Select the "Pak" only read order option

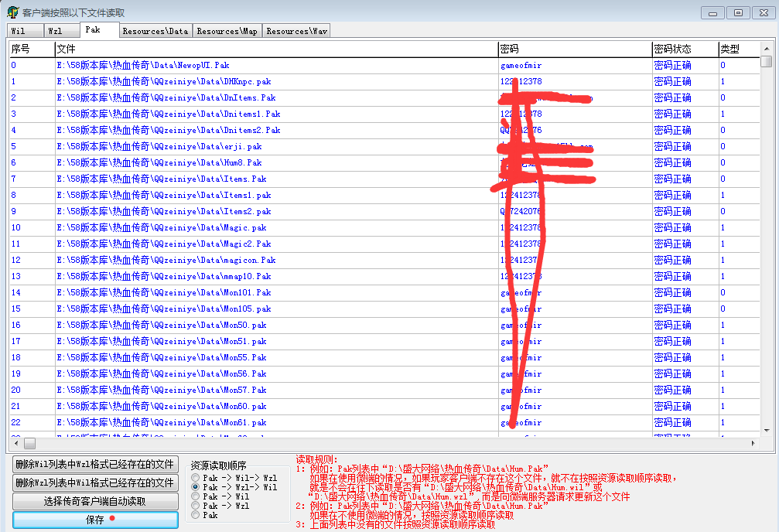(196, 515)
